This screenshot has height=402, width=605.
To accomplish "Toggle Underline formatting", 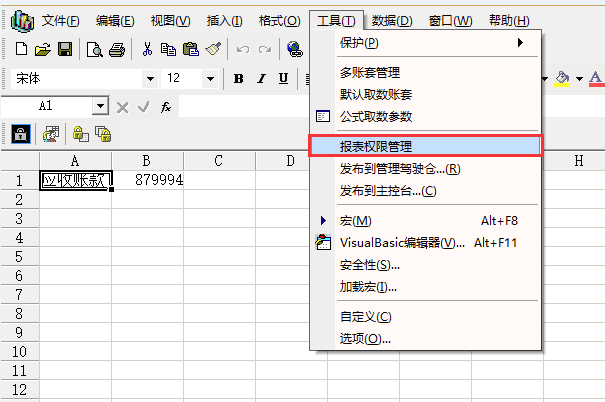I will [283, 78].
